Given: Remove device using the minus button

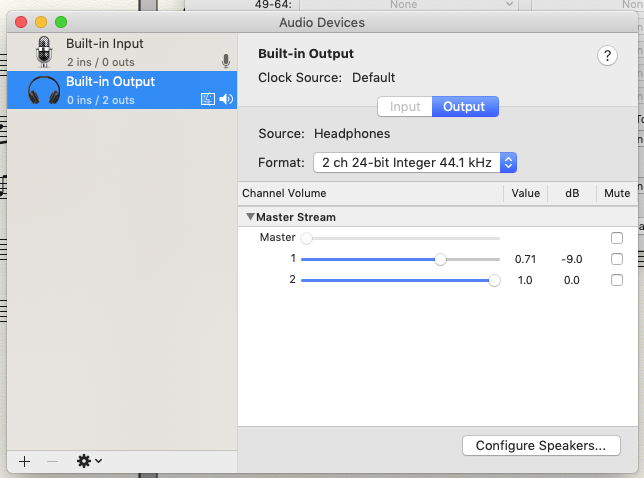Looking at the screenshot, I should click(53, 461).
